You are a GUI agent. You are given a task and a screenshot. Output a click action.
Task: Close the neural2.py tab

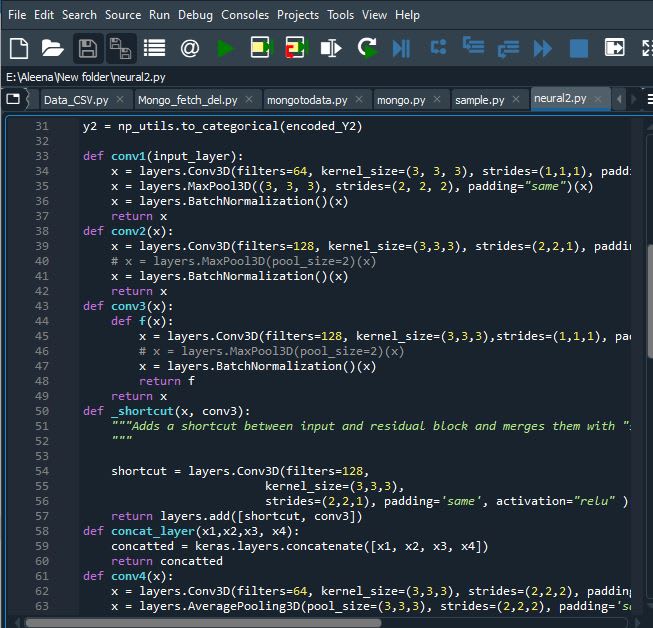click(598, 99)
